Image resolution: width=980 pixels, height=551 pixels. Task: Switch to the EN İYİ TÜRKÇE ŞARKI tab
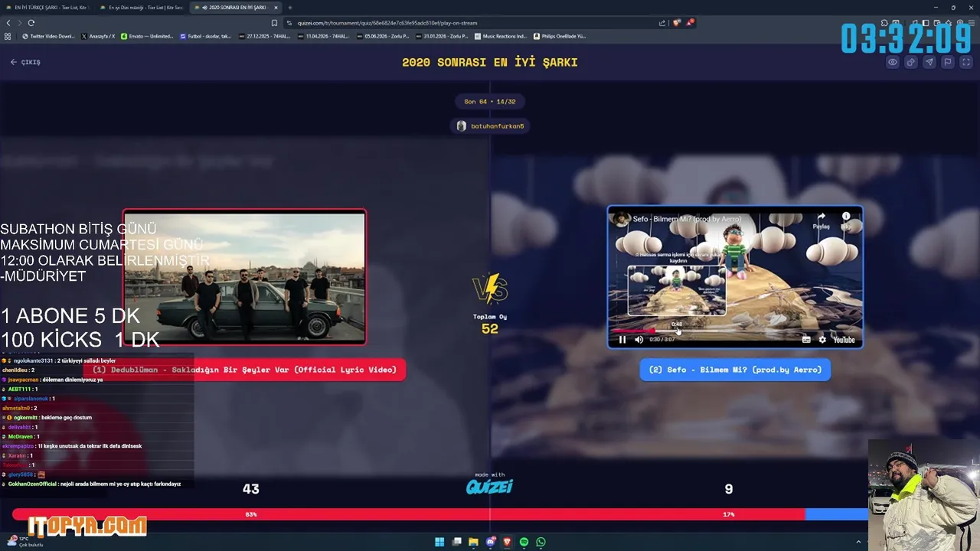point(48,8)
